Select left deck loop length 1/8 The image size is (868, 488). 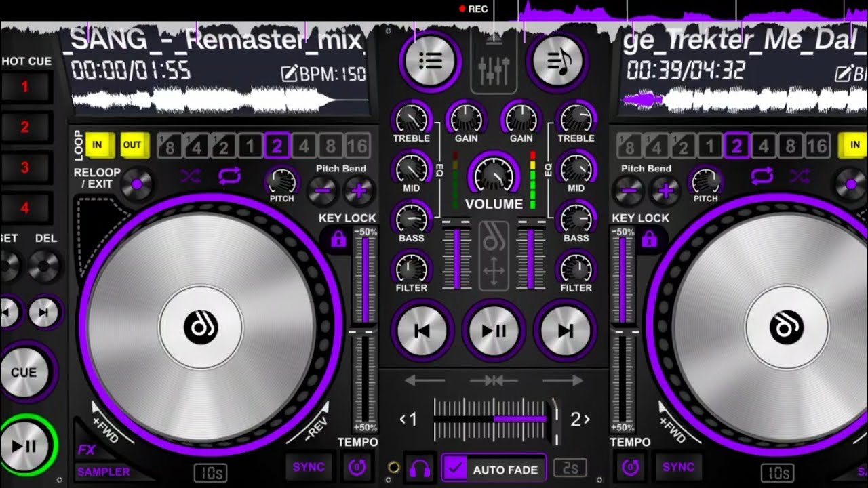tap(170, 145)
